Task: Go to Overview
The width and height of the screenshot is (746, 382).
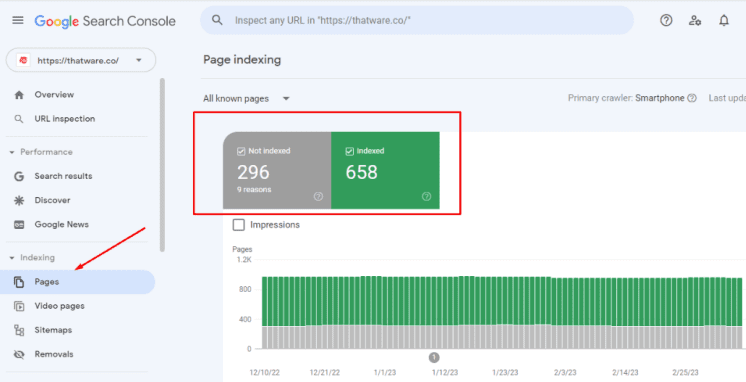Action: click(x=54, y=95)
